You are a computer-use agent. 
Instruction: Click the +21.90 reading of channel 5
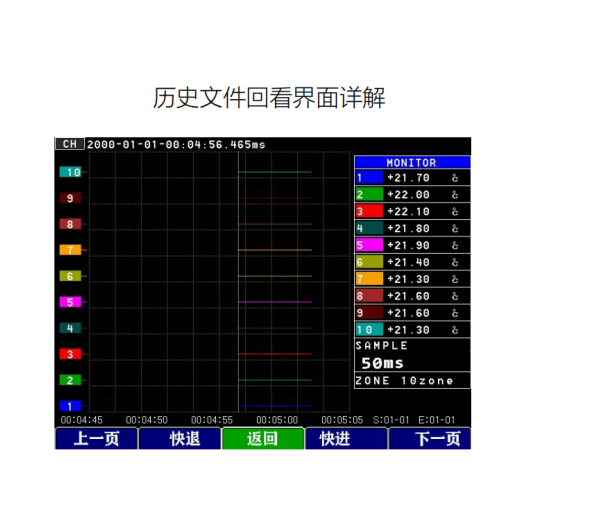[408, 246]
